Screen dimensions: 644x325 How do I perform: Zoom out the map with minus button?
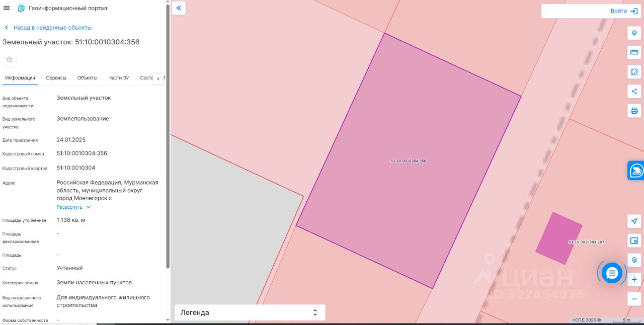[x=634, y=299]
